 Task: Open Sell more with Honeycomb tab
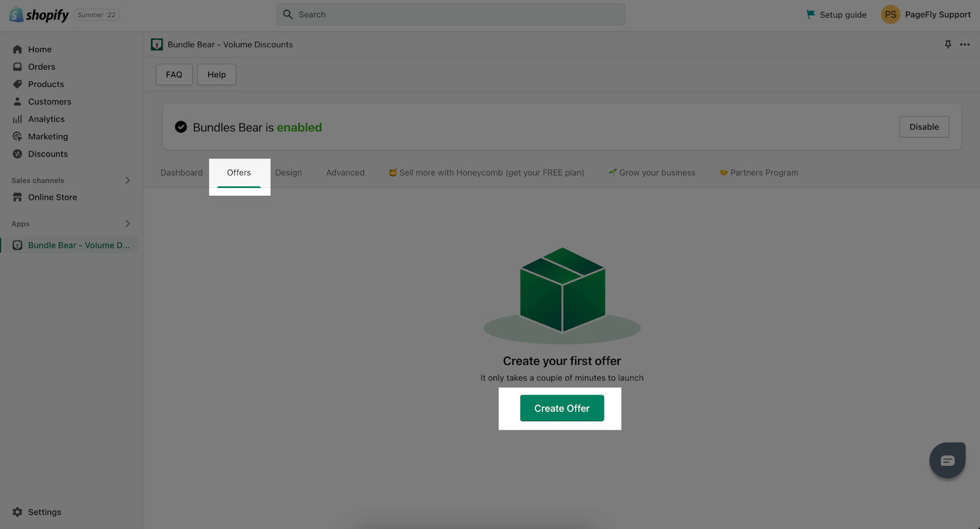tap(486, 173)
